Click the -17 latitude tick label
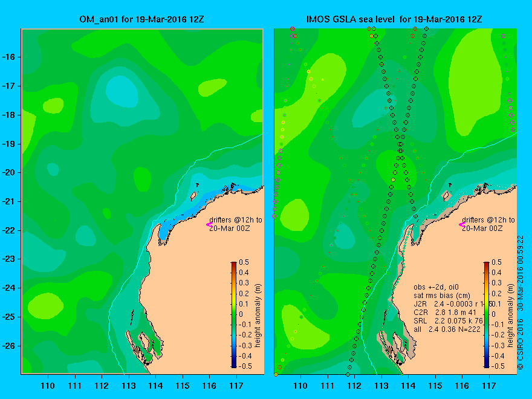Screen dimensions: 532x399 [x=9, y=86]
